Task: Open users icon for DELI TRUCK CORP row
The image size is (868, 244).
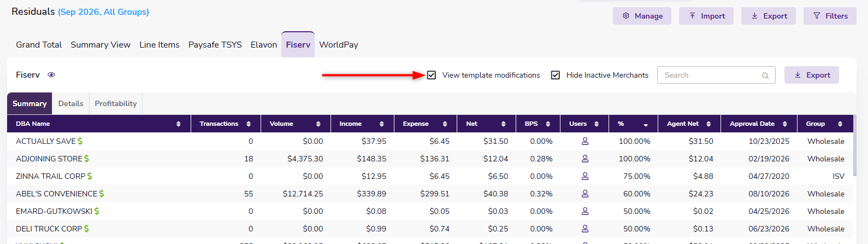Action: pyautogui.click(x=585, y=229)
